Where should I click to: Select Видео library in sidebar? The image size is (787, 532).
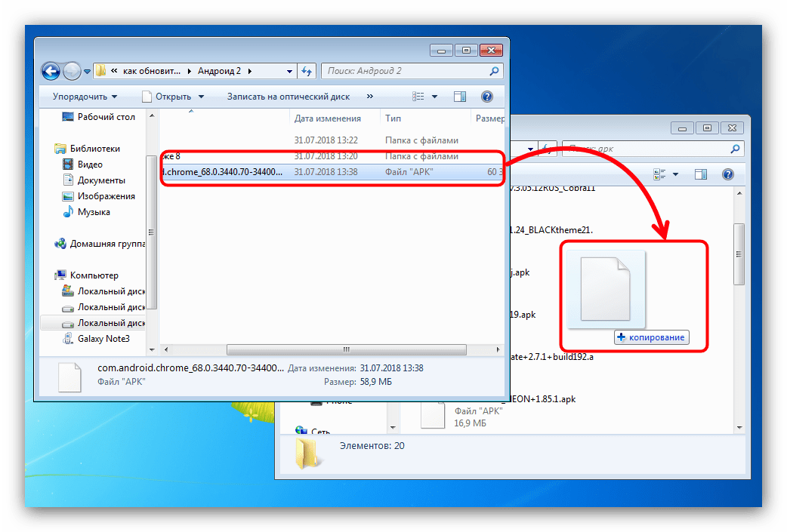coord(90,165)
